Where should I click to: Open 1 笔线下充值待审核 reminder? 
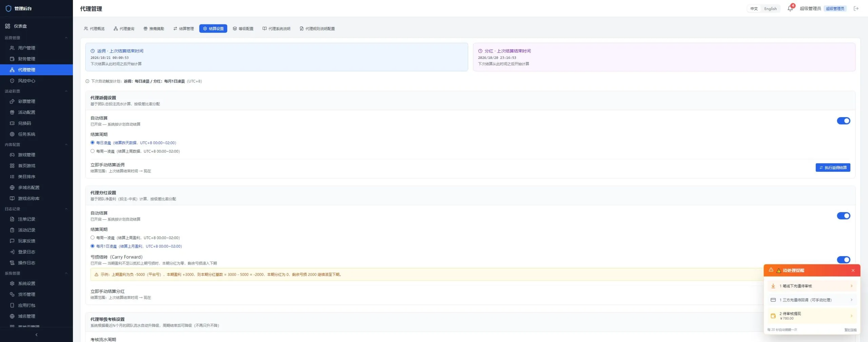pyautogui.click(x=812, y=286)
